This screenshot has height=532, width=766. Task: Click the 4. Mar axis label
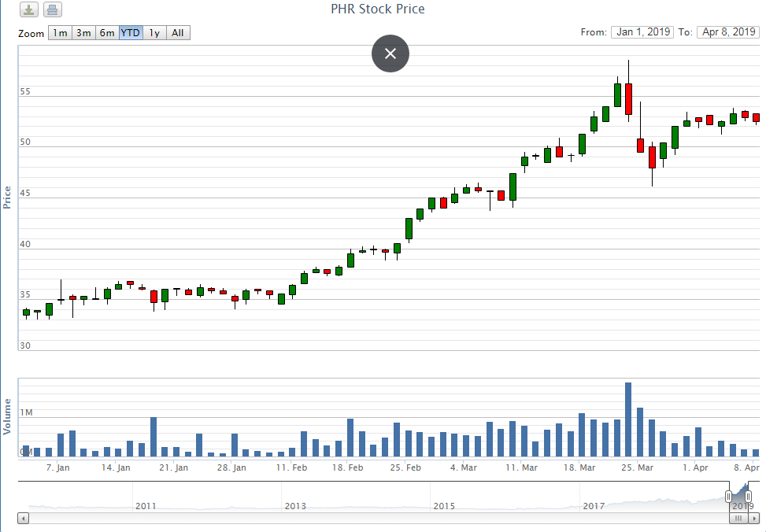[464, 467]
